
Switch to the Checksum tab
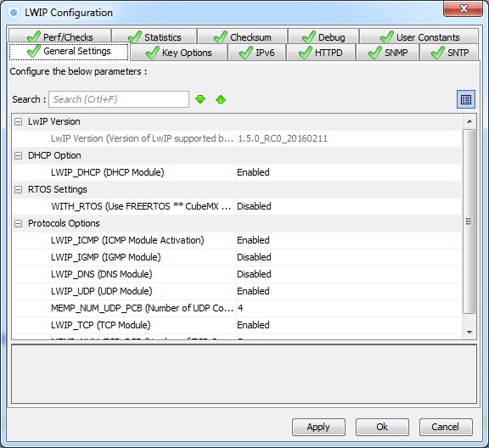coord(242,37)
